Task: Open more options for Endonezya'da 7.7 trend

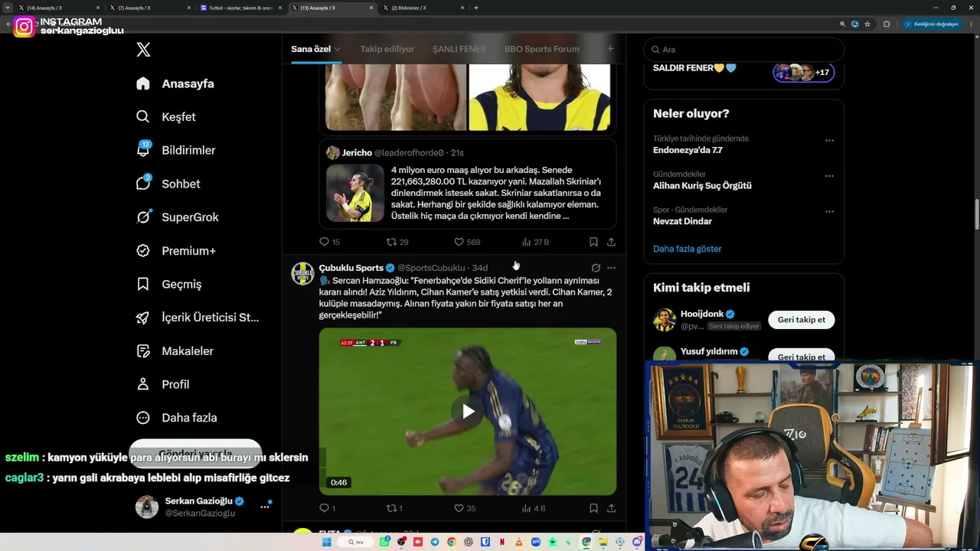Action: [x=829, y=141]
